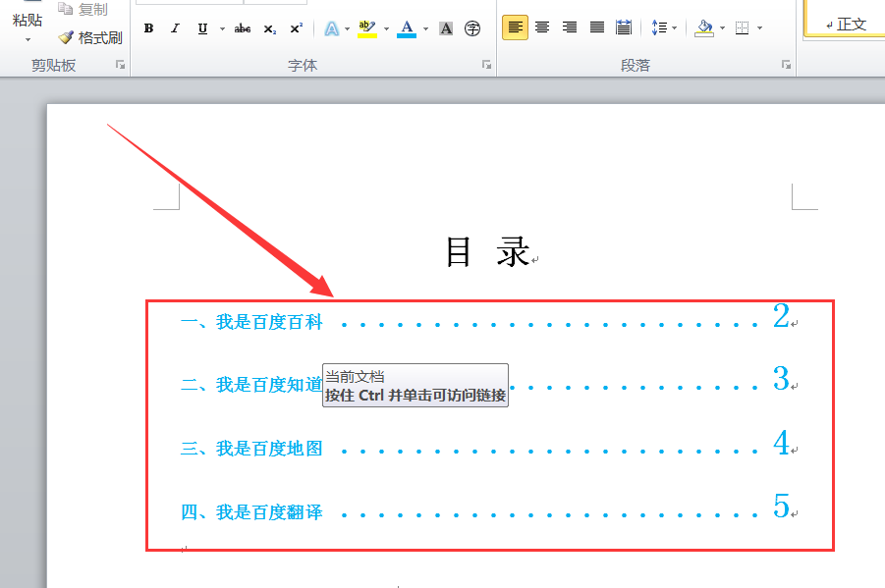The image size is (885, 588).
Task: Click TOC entry 四、我是百度翻译
Action: tap(251, 512)
